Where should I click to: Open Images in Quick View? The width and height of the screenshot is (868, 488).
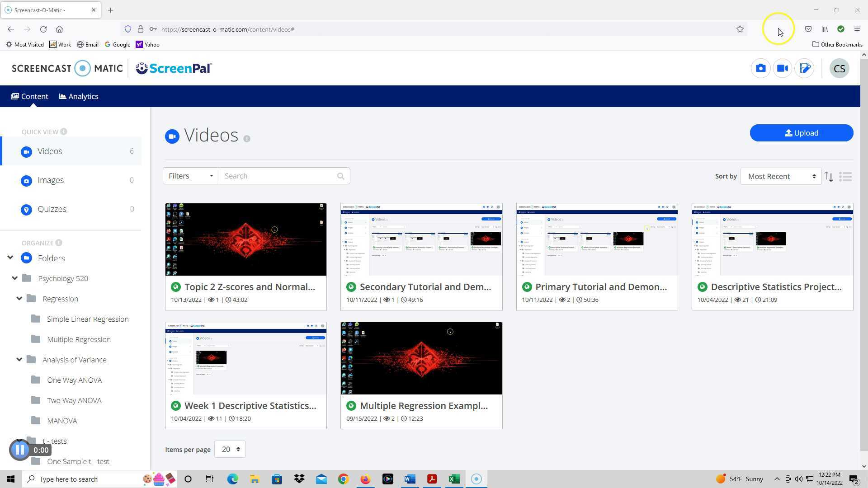pos(51,180)
